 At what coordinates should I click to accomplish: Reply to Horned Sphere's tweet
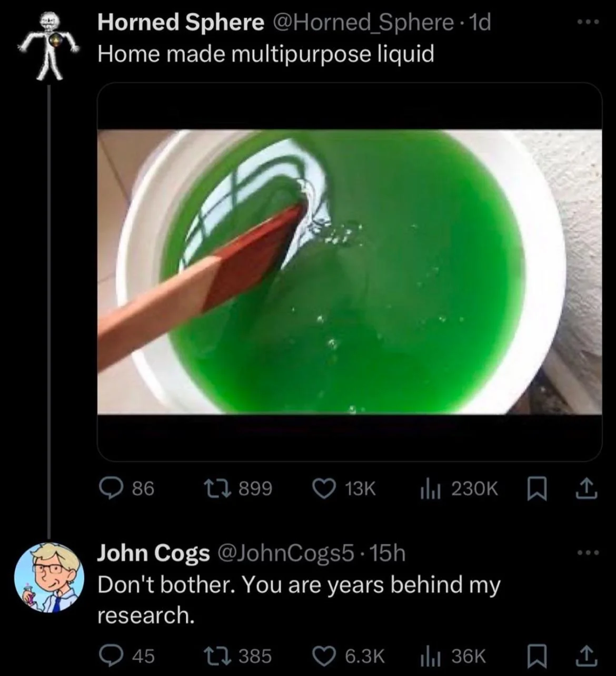111,488
